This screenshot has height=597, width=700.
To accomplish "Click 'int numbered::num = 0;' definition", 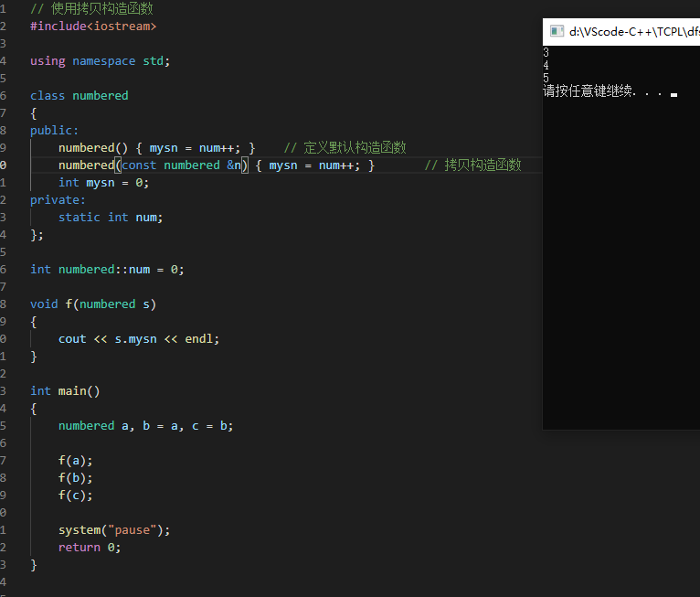I will 107,270.
